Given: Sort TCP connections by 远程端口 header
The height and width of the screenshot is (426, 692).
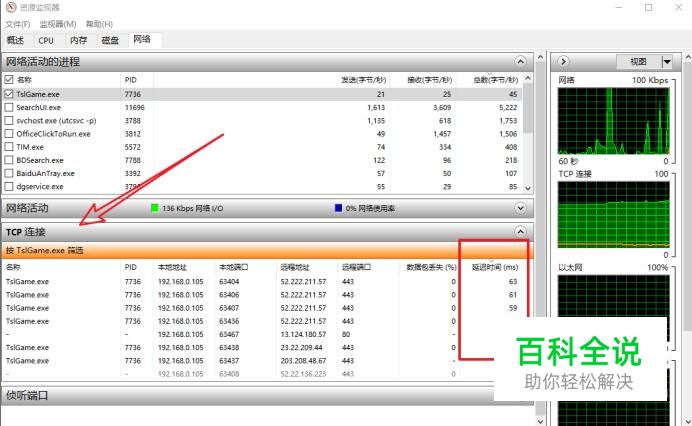Looking at the screenshot, I should (357, 268).
